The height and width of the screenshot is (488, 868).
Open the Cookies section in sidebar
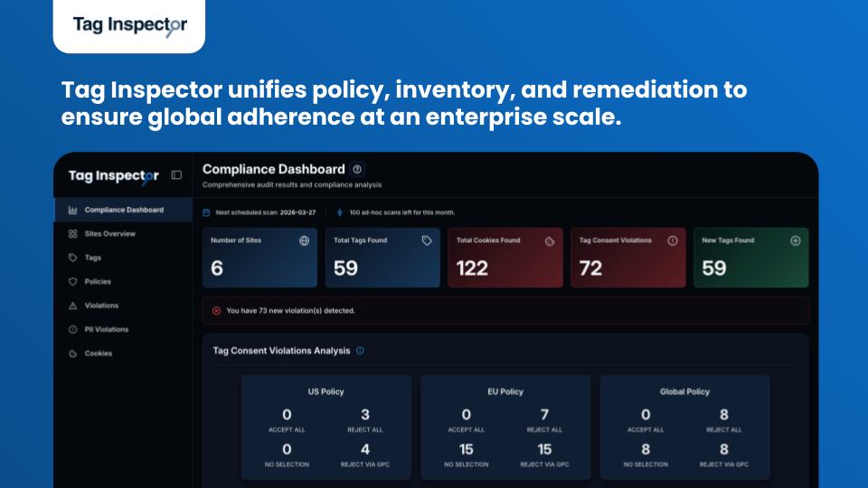tap(123, 353)
